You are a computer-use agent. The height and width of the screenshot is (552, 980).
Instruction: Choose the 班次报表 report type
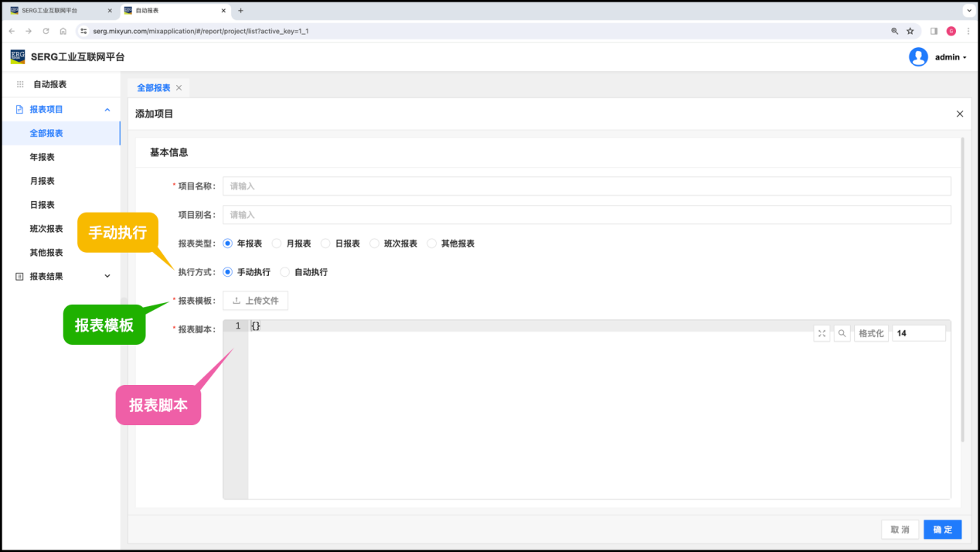coord(375,244)
